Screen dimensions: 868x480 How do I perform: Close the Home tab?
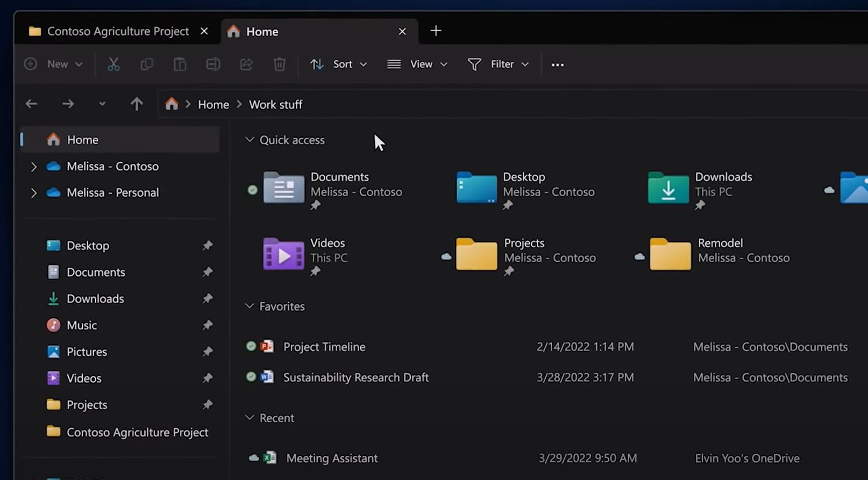coord(402,32)
